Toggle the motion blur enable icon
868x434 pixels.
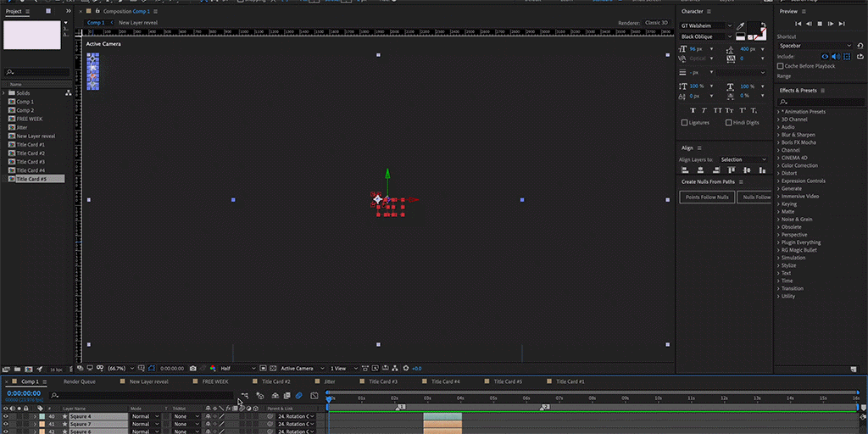click(298, 396)
